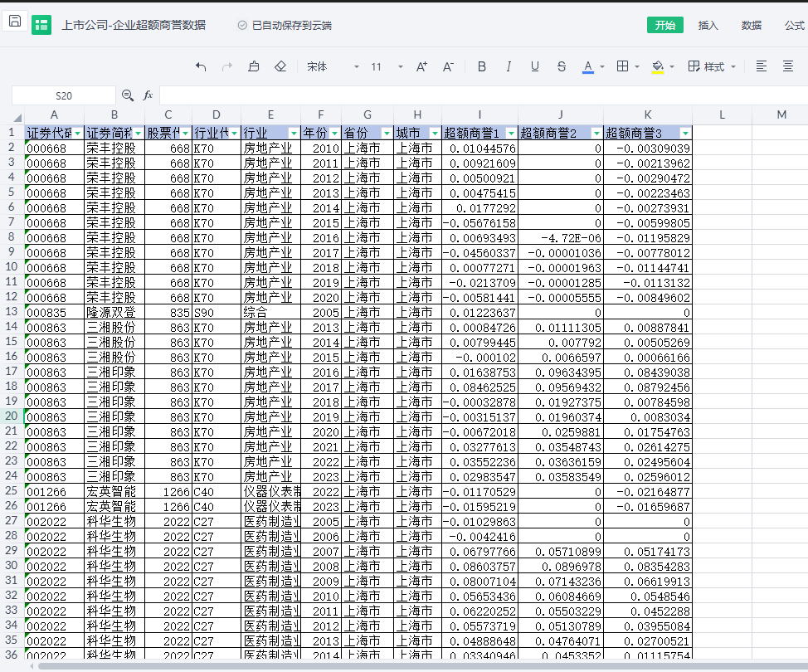Open the green spreadsheet app icon
This screenshot has width=808, height=672.
(41, 25)
